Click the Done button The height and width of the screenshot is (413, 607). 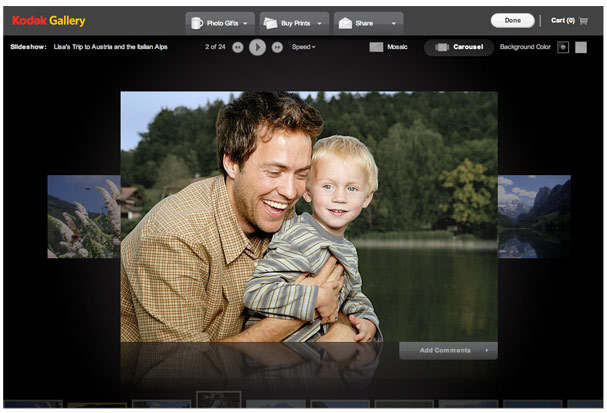pos(512,20)
